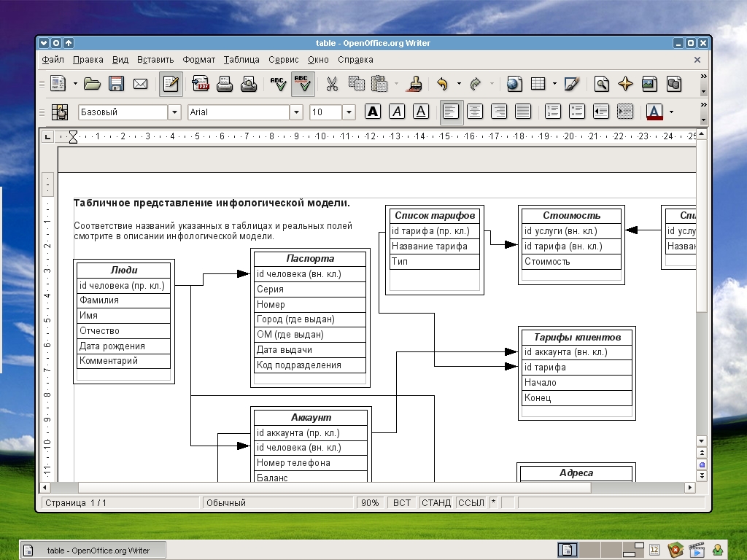The height and width of the screenshot is (560, 747).
Task: Open the Правка menu
Action: click(x=88, y=60)
